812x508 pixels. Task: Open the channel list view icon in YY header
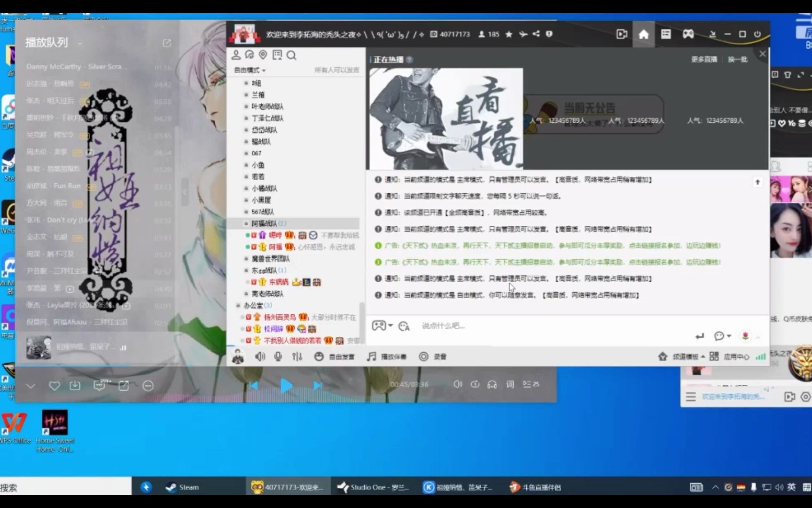(666, 34)
